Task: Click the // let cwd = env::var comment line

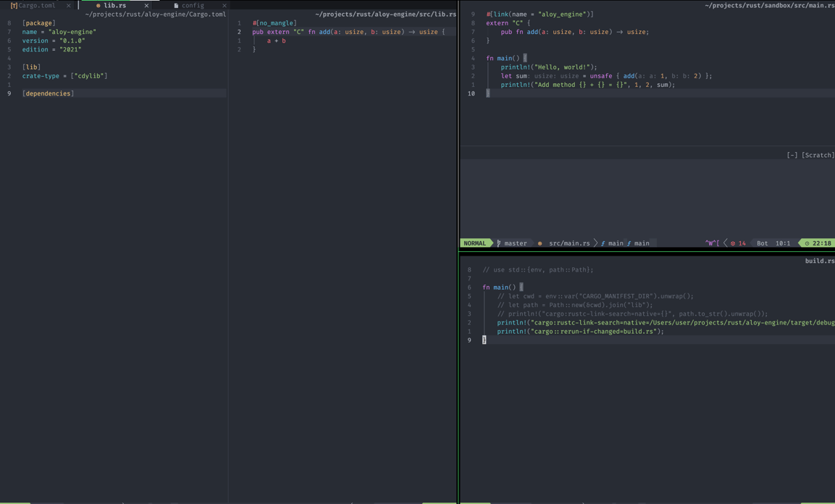Action: 595,296
